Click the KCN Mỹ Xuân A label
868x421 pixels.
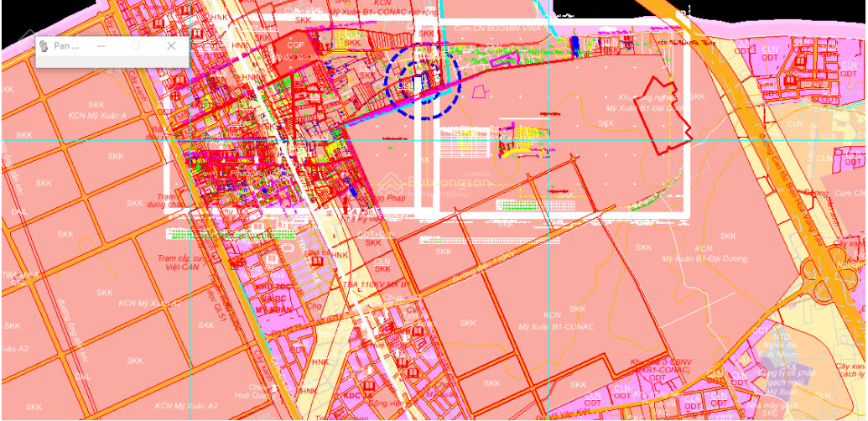(99, 116)
